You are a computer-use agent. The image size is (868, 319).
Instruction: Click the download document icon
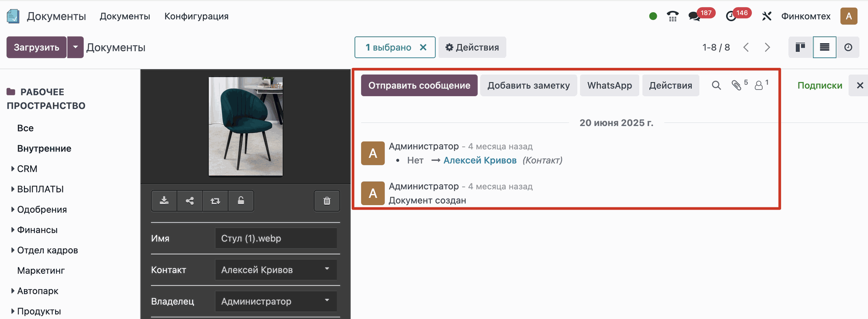[x=164, y=201]
